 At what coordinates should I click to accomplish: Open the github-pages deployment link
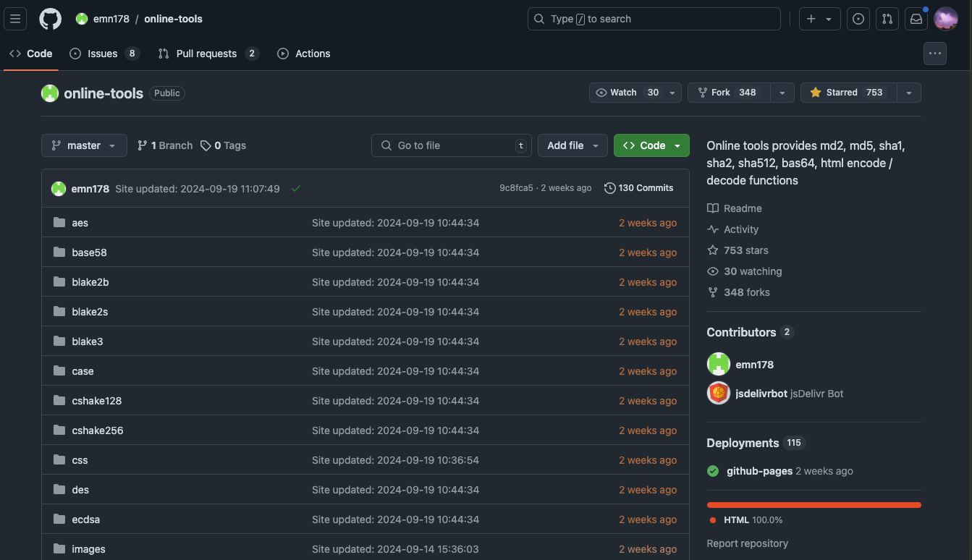click(x=759, y=471)
